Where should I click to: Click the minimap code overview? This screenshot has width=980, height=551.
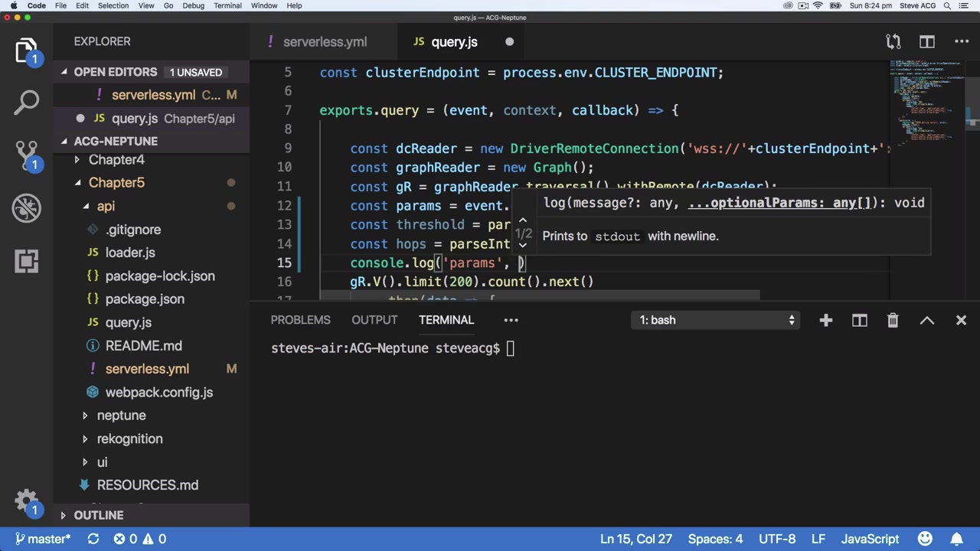[x=926, y=99]
